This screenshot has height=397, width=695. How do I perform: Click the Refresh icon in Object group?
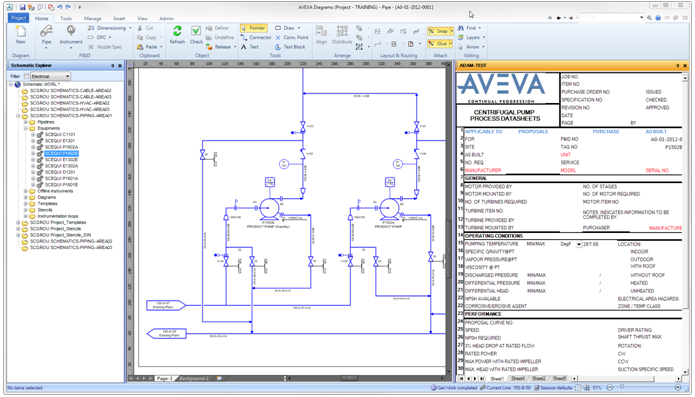coord(177,31)
